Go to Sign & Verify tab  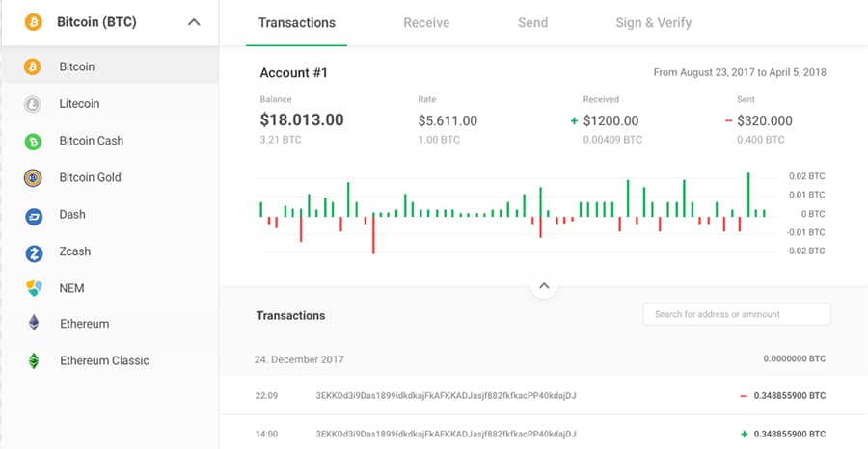(x=653, y=22)
